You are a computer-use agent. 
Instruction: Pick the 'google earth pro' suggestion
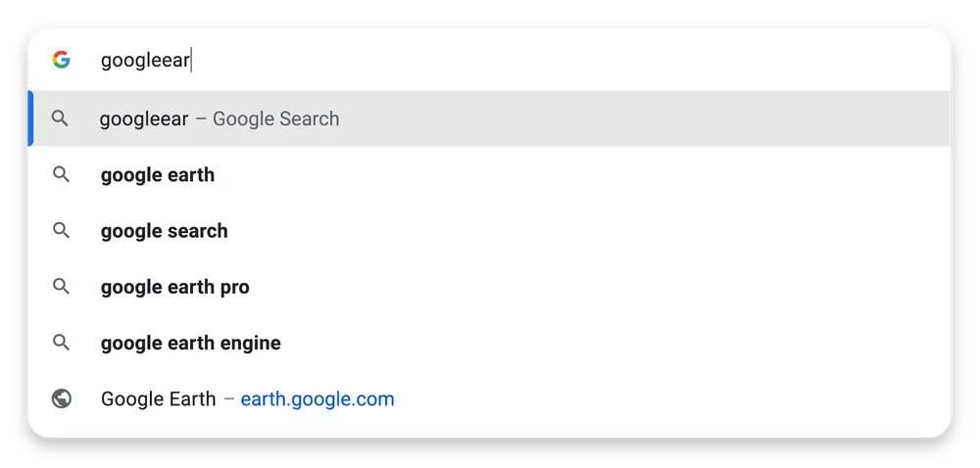coord(175,287)
